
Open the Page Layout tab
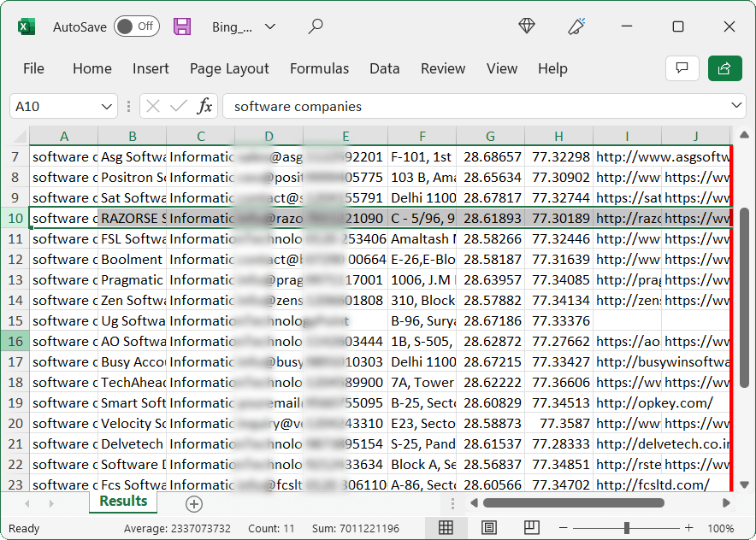pos(229,68)
